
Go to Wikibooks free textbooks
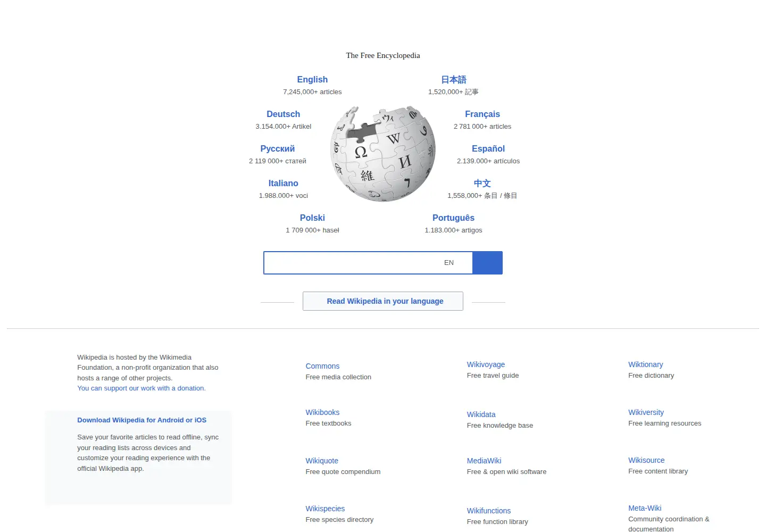322,412
